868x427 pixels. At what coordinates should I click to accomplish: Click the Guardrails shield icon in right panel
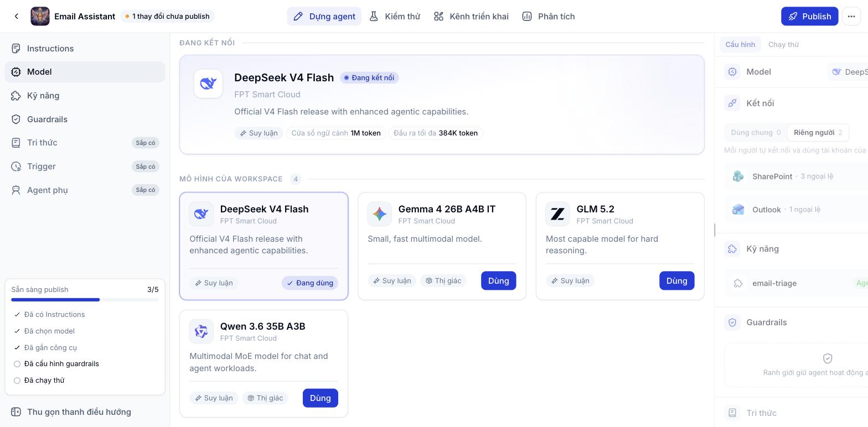732,322
